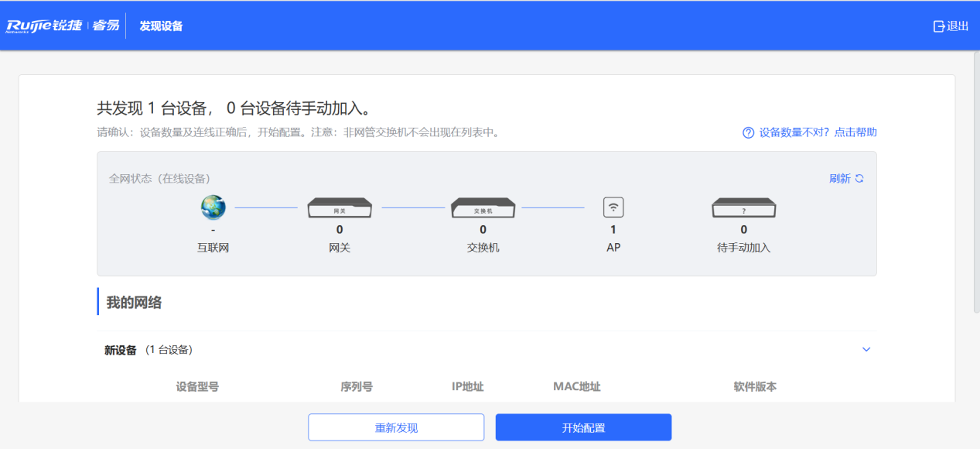Image resolution: width=980 pixels, height=449 pixels.
Task: Click the 开始配置 button
Action: click(582, 427)
